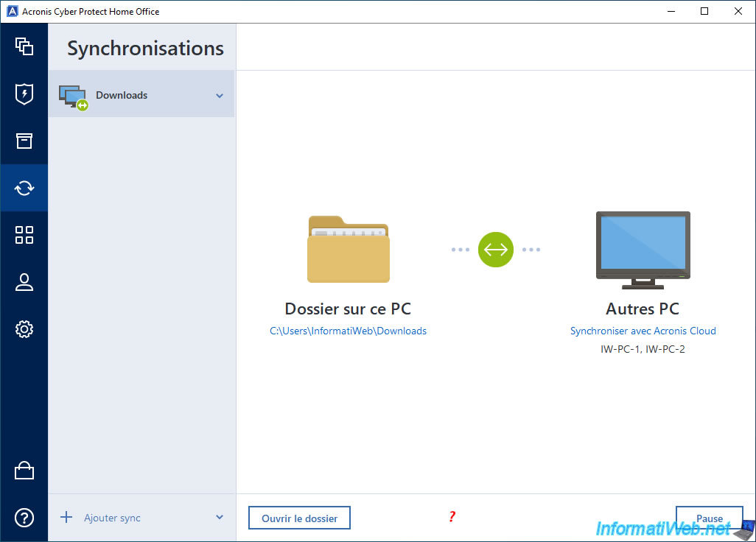The image size is (756, 542).
Task: Select the Downloads sync item
Action: (122, 95)
